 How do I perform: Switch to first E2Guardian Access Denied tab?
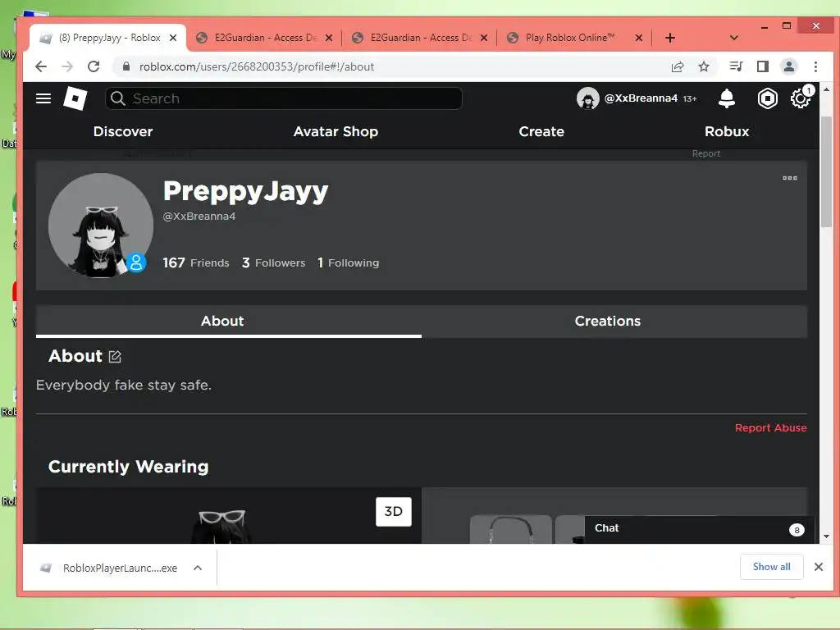(x=263, y=38)
